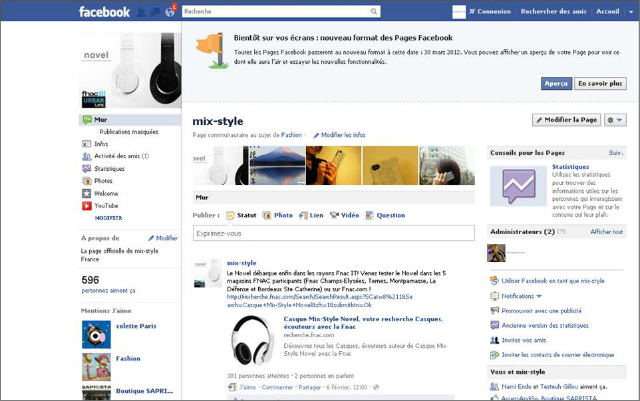Viewport: 640px width, 401px height.
Task: Click the large Statistiques chart icon
Action: (518, 186)
